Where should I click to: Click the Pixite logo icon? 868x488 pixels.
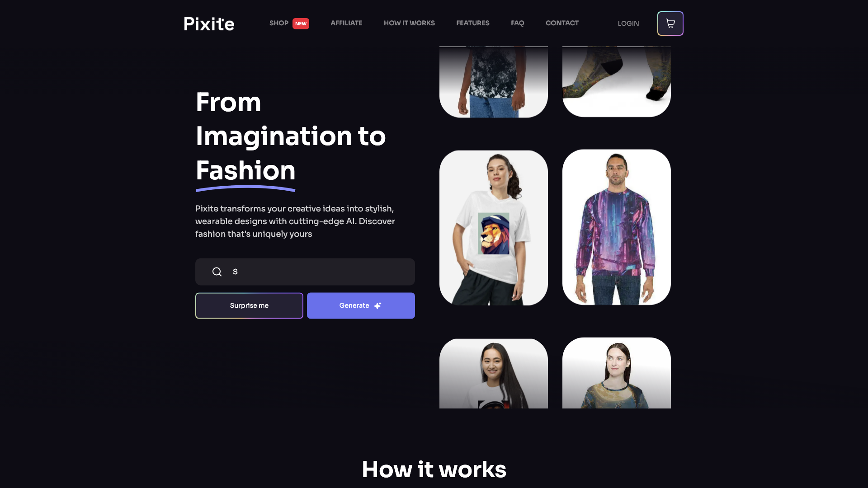(x=209, y=23)
